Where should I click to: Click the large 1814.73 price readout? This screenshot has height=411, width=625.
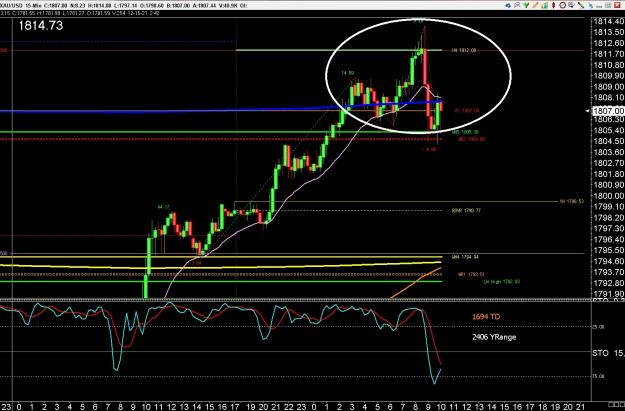pos(41,26)
